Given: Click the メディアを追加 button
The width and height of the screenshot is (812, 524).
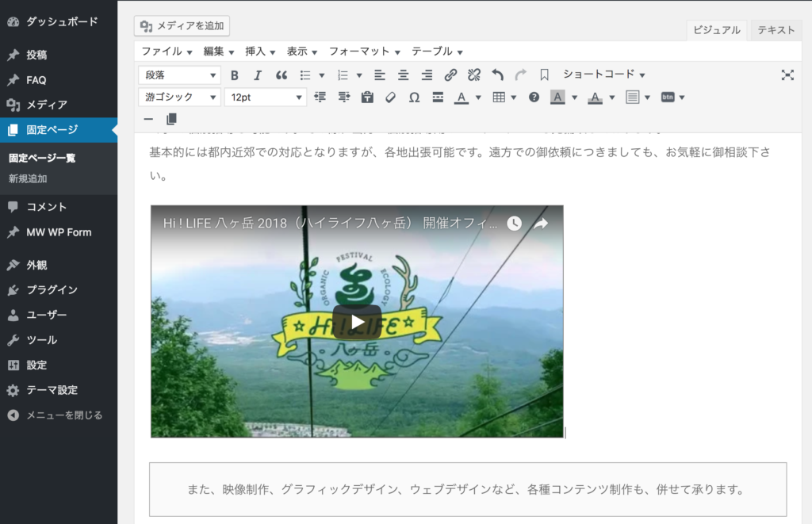Looking at the screenshot, I should pos(182,26).
